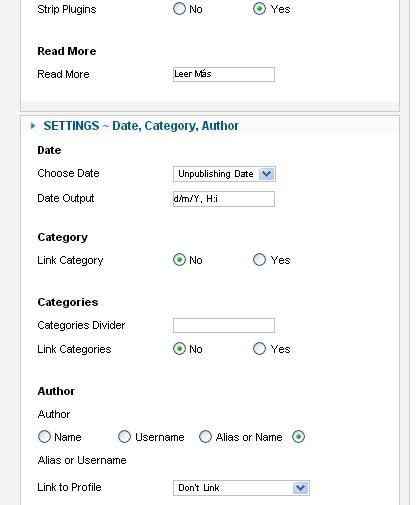Select Yes for Strip Plugins
This screenshot has height=505, width=419.
[x=259, y=9]
